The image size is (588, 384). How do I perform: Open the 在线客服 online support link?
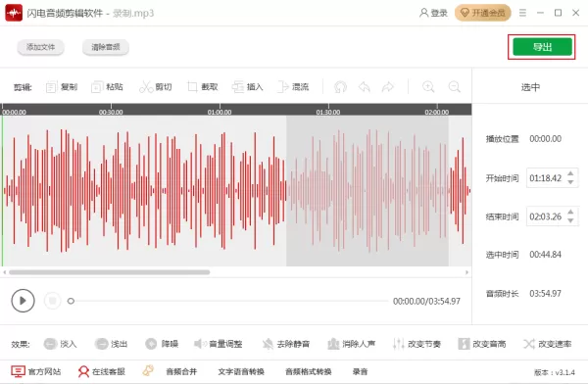[x=101, y=371]
